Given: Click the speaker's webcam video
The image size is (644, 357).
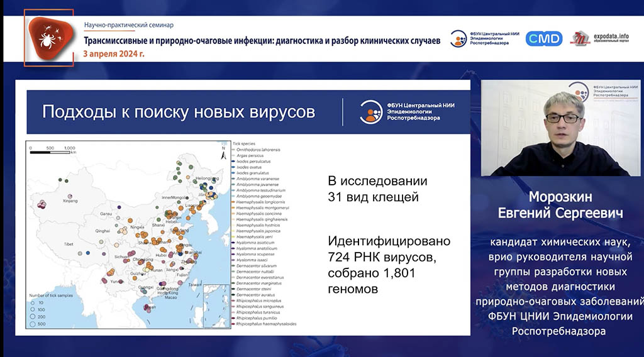Looking at the screenshot, I should (560, 128).
